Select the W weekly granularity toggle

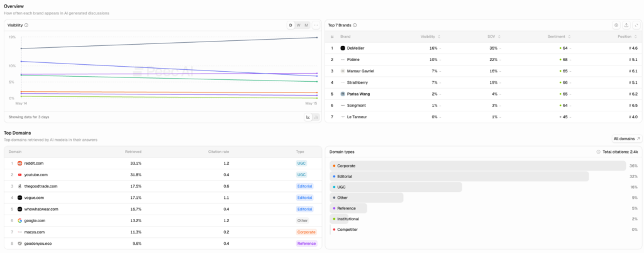299,25
